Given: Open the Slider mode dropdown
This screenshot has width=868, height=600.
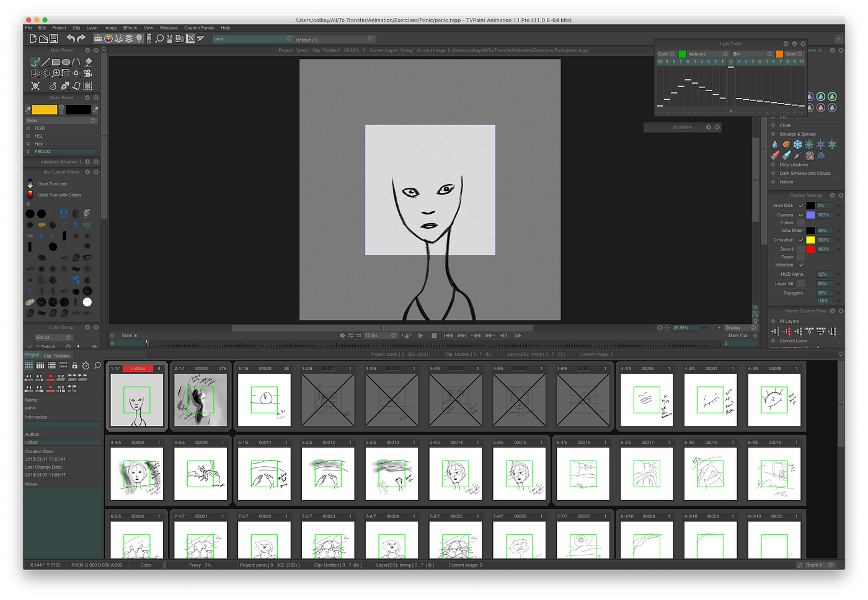Looking at the screenshot, I should click(x=61, y=120).
